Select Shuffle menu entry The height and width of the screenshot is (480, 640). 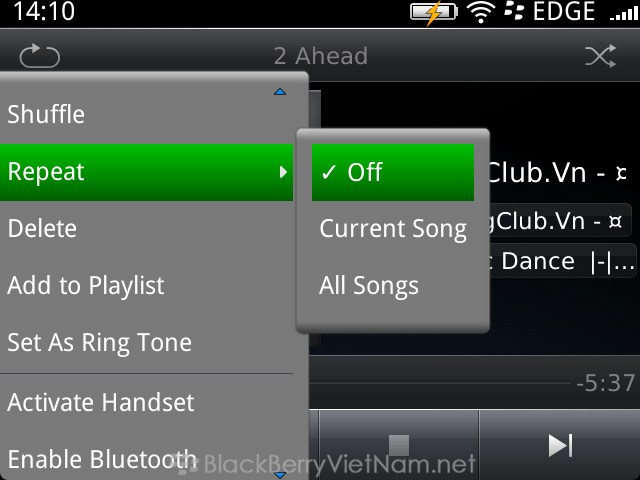click(x=147, y=114)
